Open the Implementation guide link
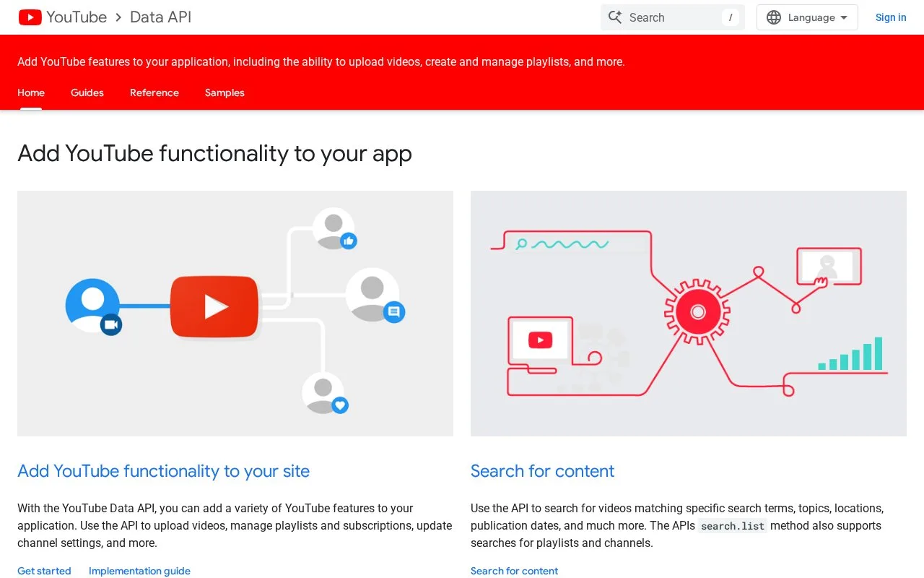The width and height of the screenshot is (924, 578). [x=139, y=571]
